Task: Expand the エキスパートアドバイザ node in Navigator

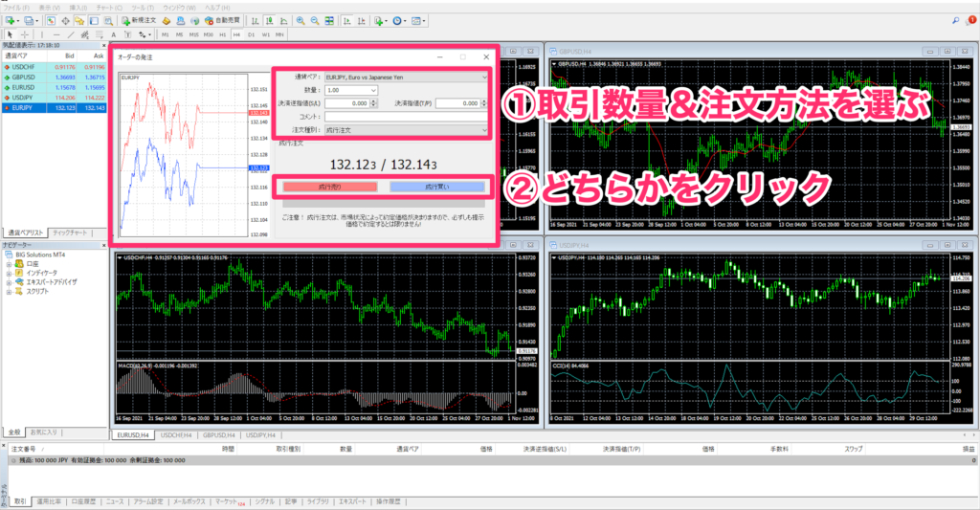Action: coord(9,282)
